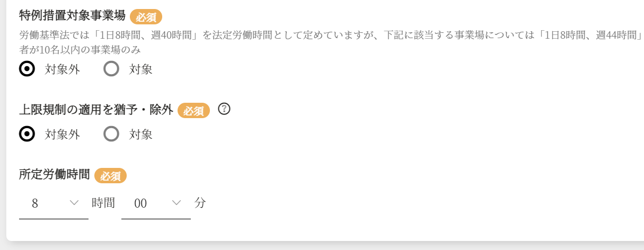Click the 上限規制の適用を猶予・除外 heading
Image resolution: width=644 pixels, height=250 pixels.
coord(96,110)
